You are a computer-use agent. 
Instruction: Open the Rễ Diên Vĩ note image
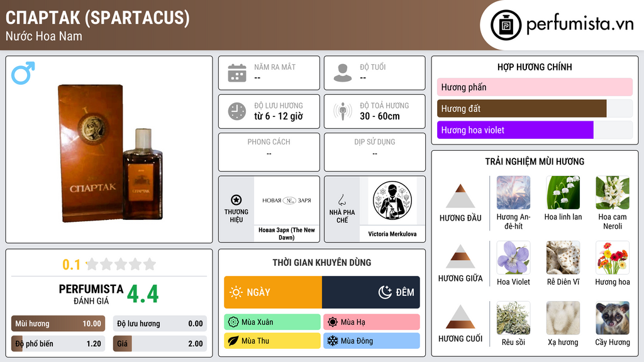pos(563,257)
